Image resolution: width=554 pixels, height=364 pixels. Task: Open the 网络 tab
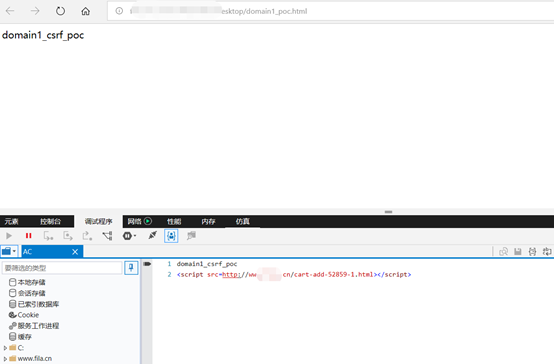[x=134, y=222]
